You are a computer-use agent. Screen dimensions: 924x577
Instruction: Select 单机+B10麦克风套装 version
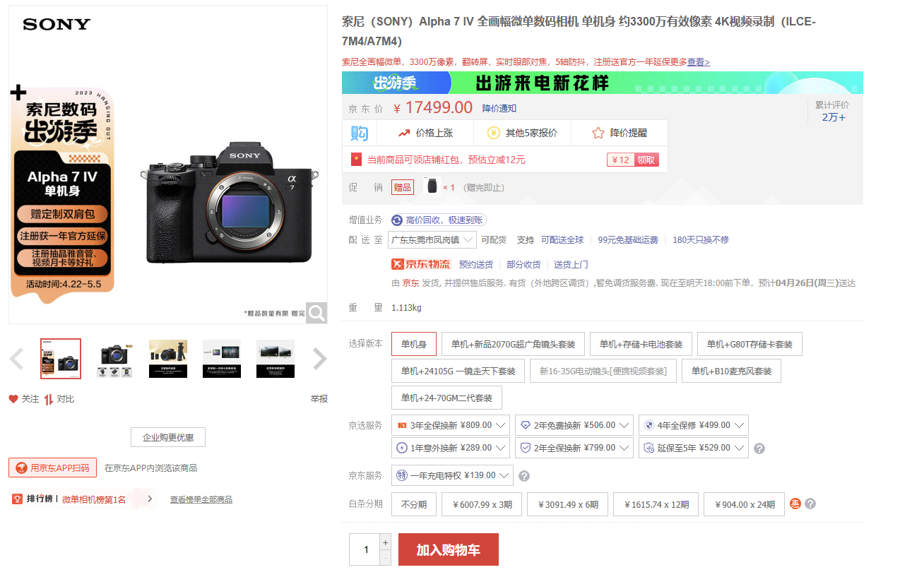point(731,371)
